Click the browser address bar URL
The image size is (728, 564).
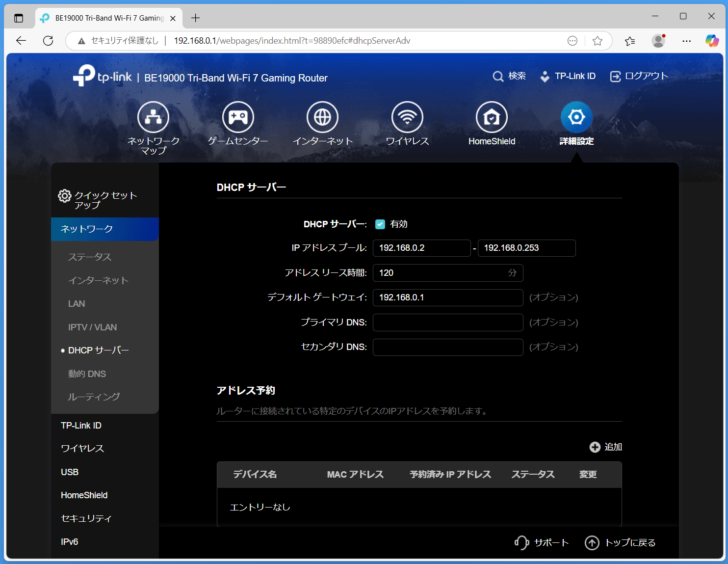coord(292,41)
